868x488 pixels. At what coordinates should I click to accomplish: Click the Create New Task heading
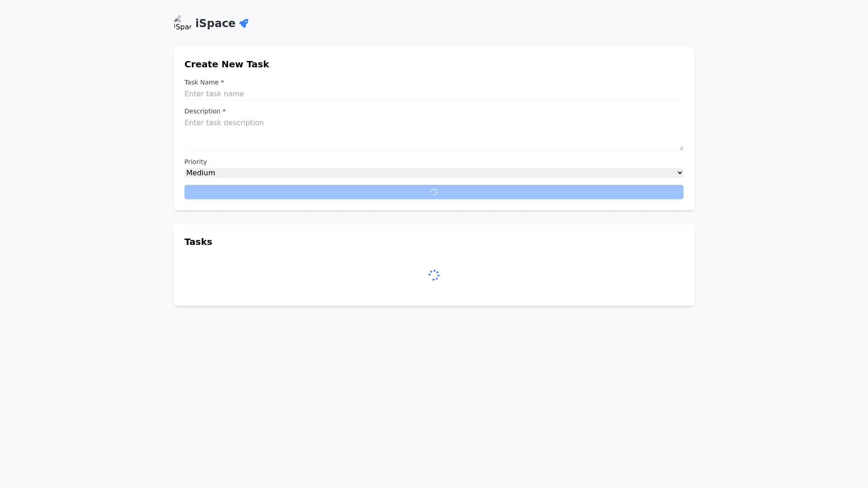(x=226, y=64)
